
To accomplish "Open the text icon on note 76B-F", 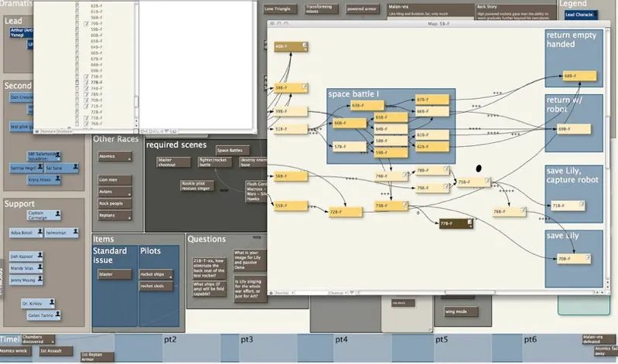I will 523,210.
